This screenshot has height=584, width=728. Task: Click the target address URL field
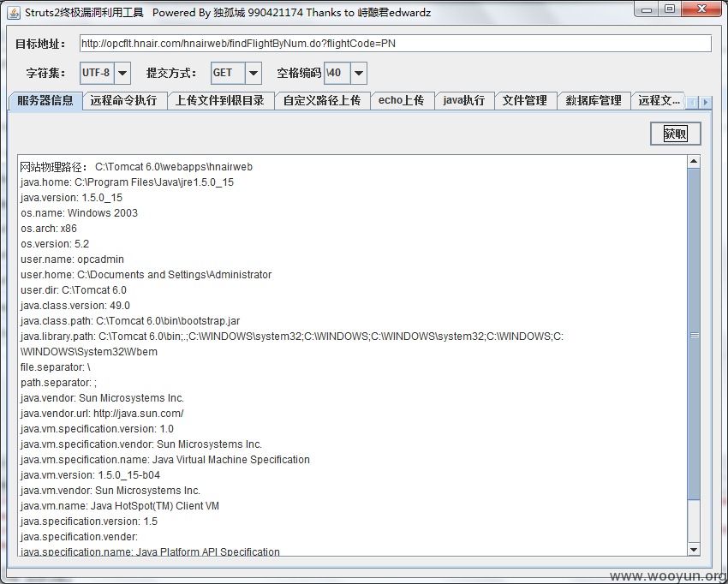click(x=395, y=44)
